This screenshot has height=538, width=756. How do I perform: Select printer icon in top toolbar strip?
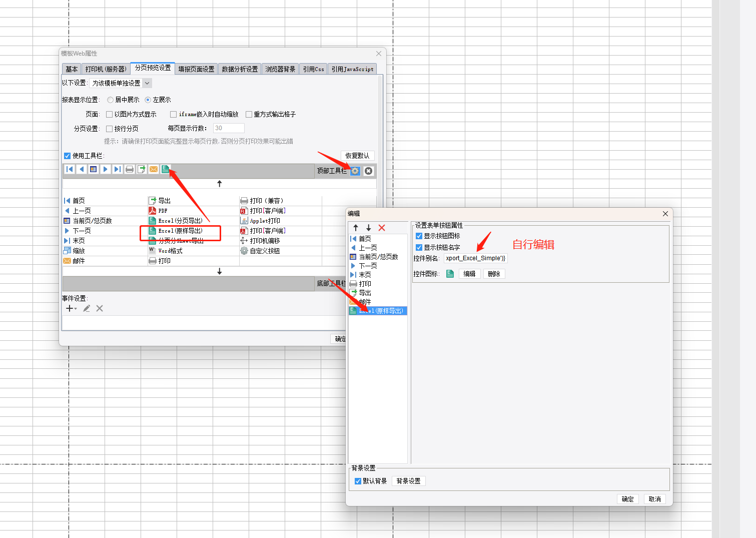click(130, 169)
